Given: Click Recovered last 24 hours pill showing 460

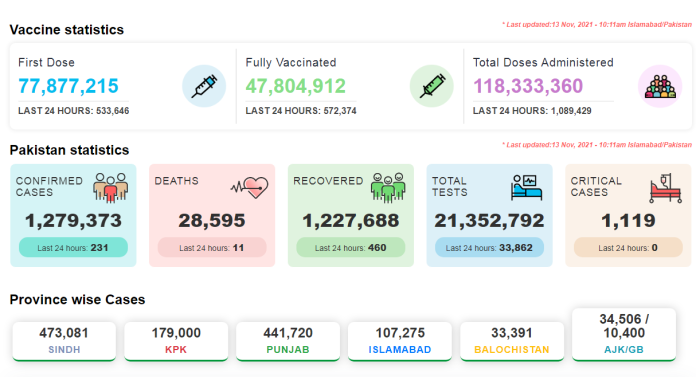Looking at the screenshot, I should pyautogui.click(x=351, y=248).
